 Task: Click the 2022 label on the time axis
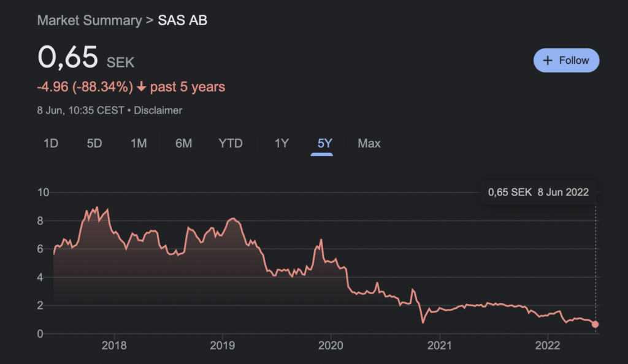point(548,346)
